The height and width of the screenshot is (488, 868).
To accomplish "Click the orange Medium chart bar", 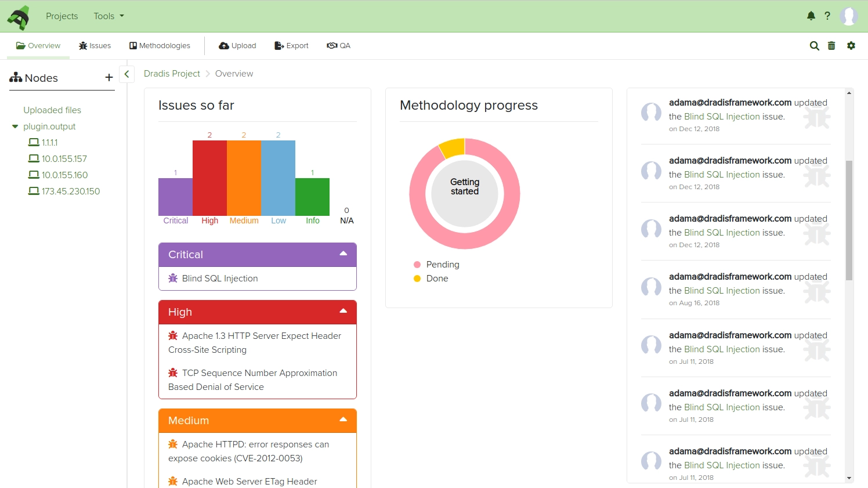I will pyautogui.click(x=244, y=178).
